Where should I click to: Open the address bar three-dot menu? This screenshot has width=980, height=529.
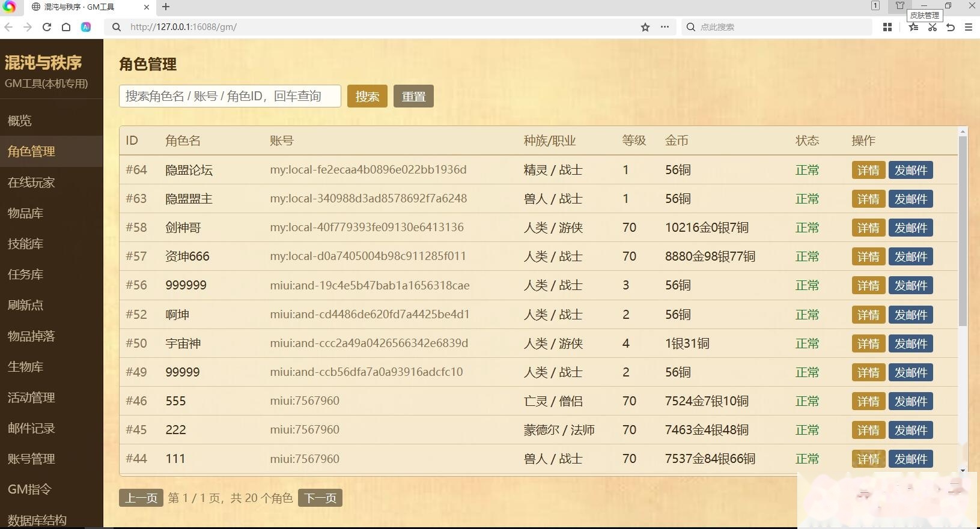(x=665, y=27)
